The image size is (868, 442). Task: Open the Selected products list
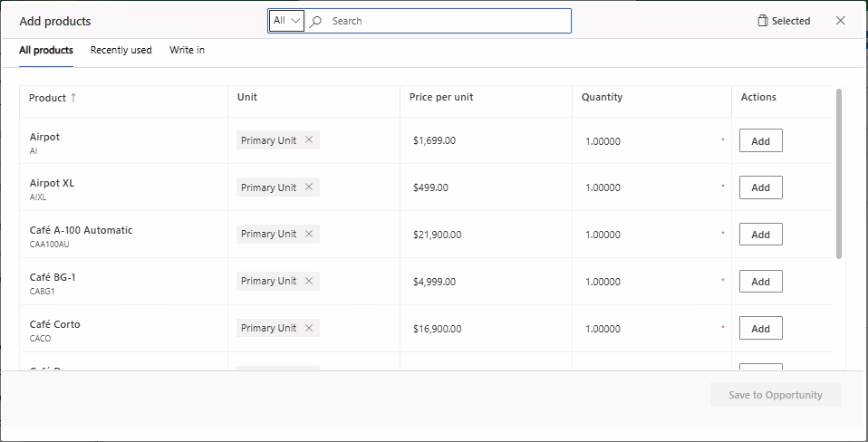tap(784, 21)
